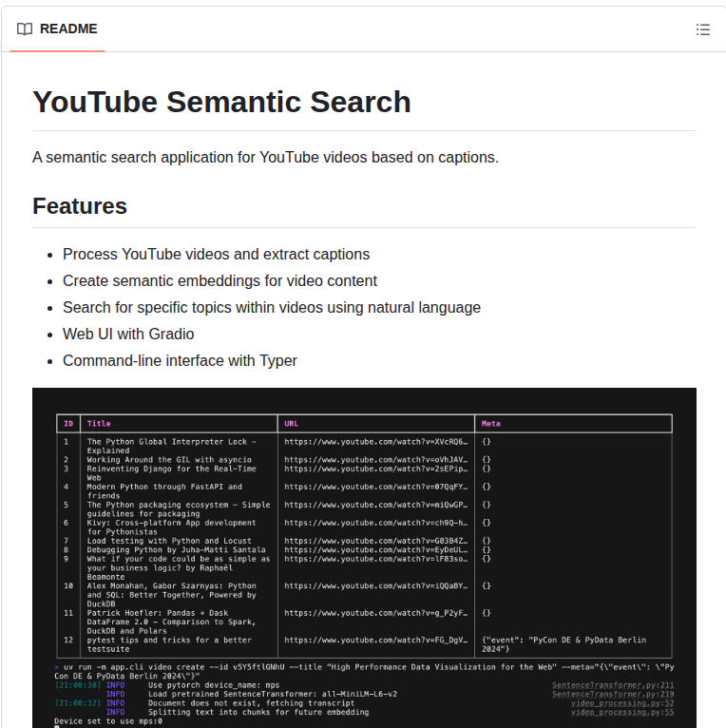
Task: Click 'Web UI with Gradio' bullet
Action: pos(128,334)
